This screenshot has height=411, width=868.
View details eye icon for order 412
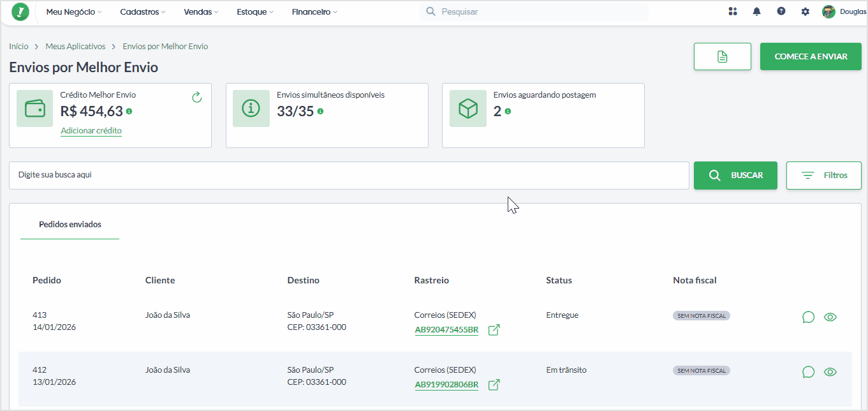pos(830,372)
